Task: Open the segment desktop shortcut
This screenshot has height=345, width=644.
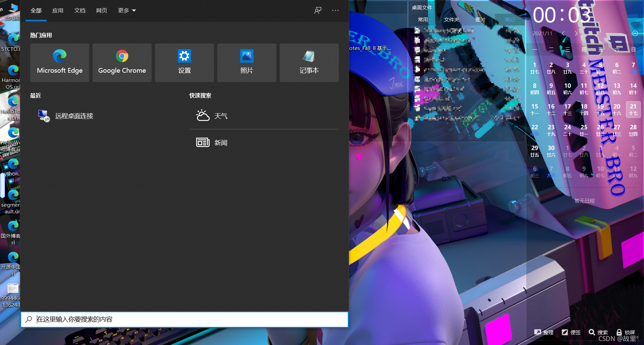Action: point(12,201)
